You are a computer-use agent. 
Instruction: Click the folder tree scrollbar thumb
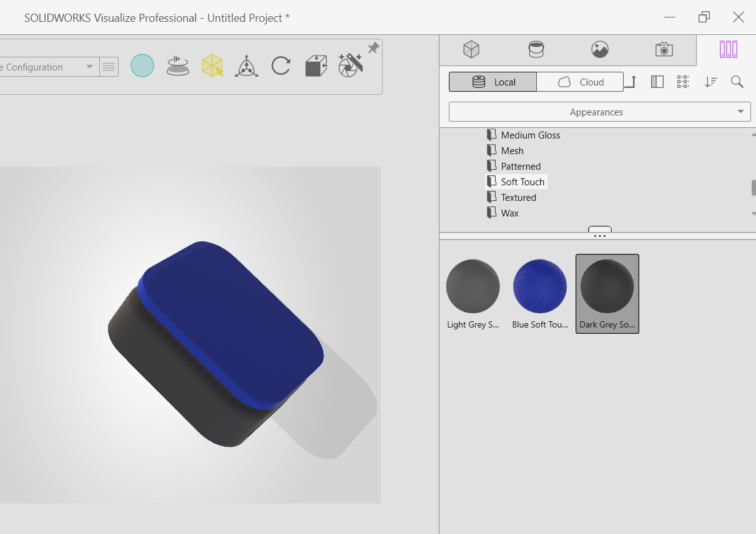[754, 188]
